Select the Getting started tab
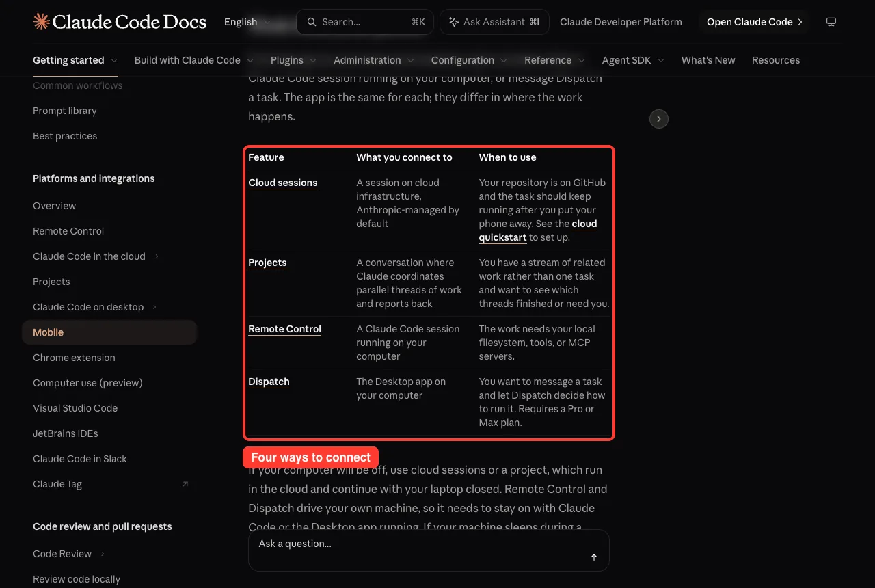 [x=75, y=60]
